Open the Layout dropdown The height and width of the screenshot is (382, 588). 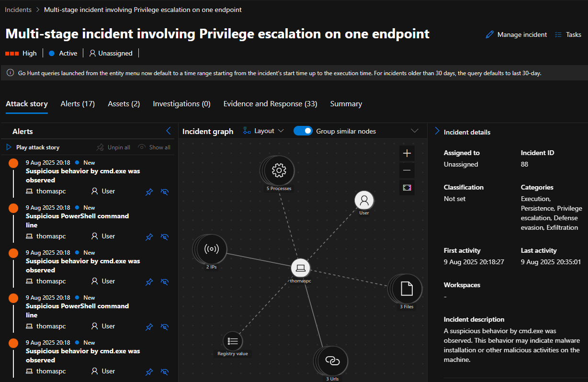point(264,131)
